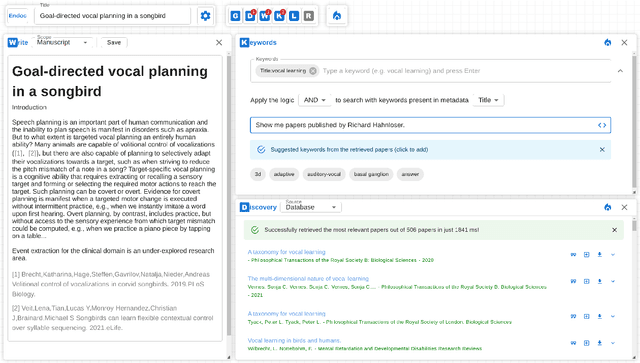Click the Write panel vertical scrollbar
This screenshot has height=363, width=640.
pos(229,196)
